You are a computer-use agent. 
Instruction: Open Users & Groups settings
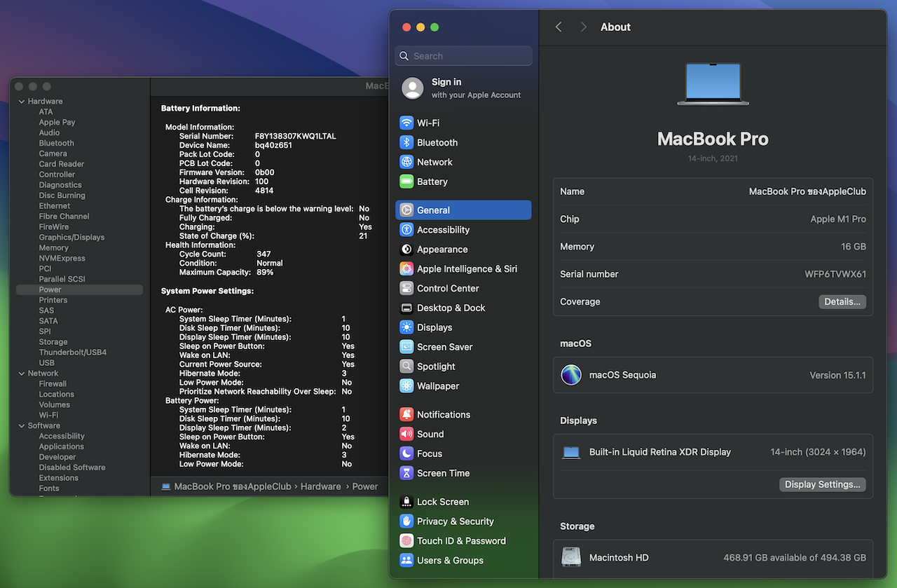pyautogui.click(x=463, y=561)
